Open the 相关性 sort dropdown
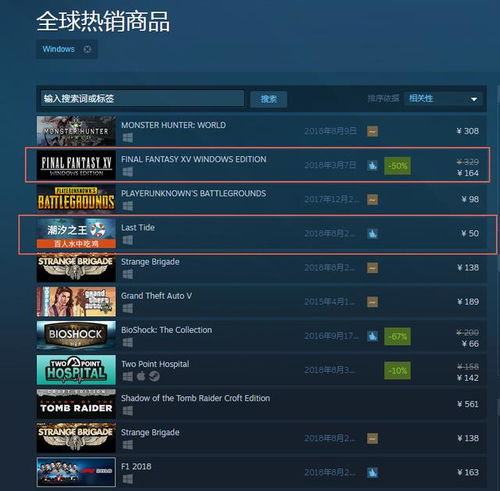 [x=443, y=99]
